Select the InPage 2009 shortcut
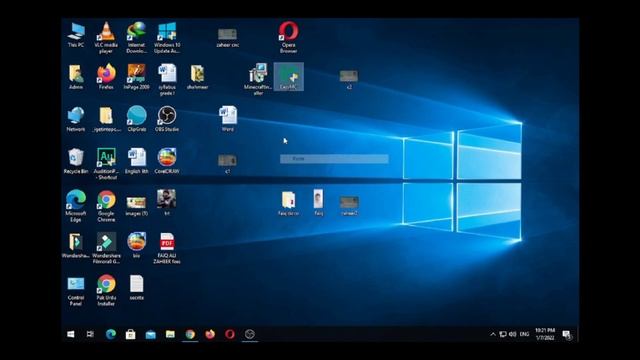The image size is (640, 360). (136, 77)
